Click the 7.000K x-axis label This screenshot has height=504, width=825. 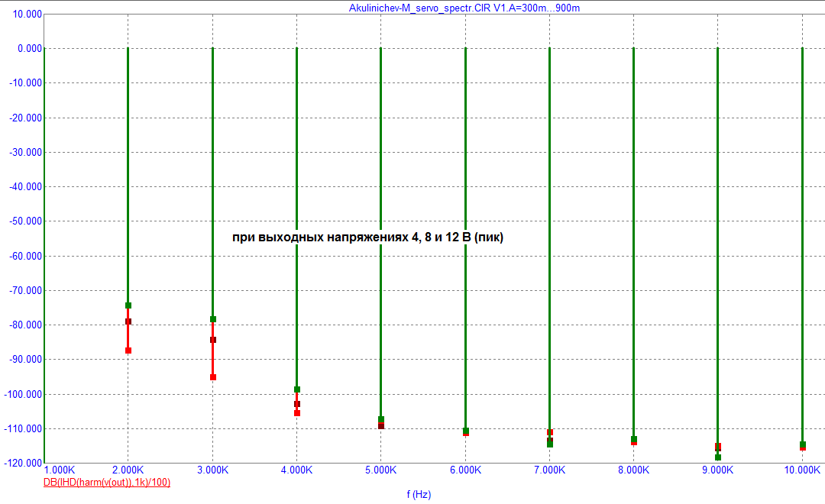click(x=550, y=470)
